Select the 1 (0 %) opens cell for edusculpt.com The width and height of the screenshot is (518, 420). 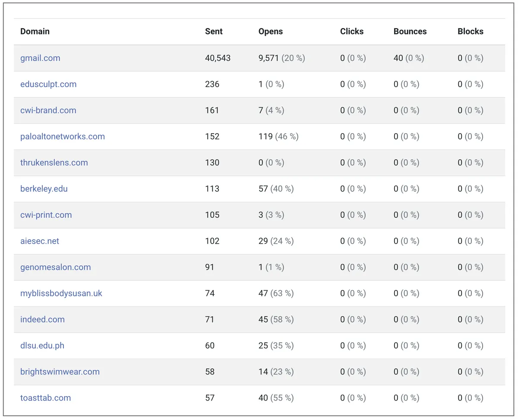[x=272, y=84]
